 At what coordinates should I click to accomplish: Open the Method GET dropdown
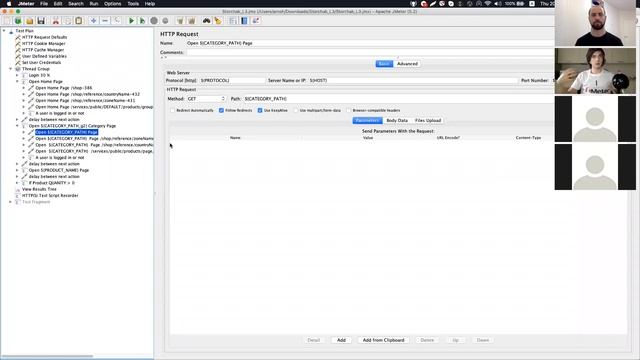pyautogui.click(x=206, y=99)
